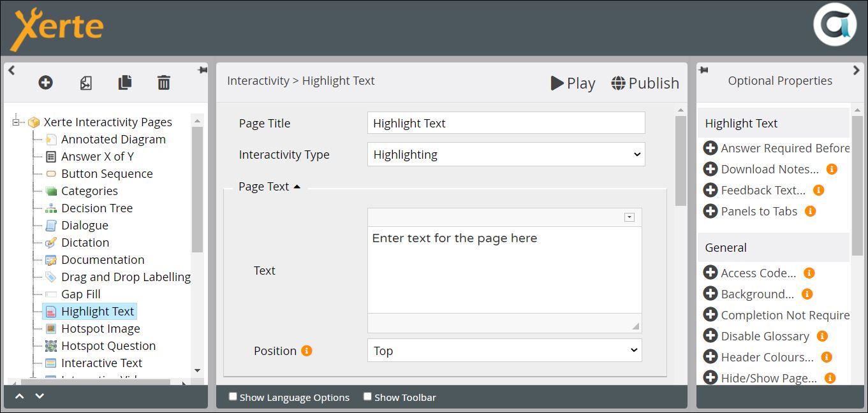Image resolution: width=868 pixels, height=413 pixels.
Task: Click the delete page trash icon
Action: pyautogui.click(x=164, y=82)
